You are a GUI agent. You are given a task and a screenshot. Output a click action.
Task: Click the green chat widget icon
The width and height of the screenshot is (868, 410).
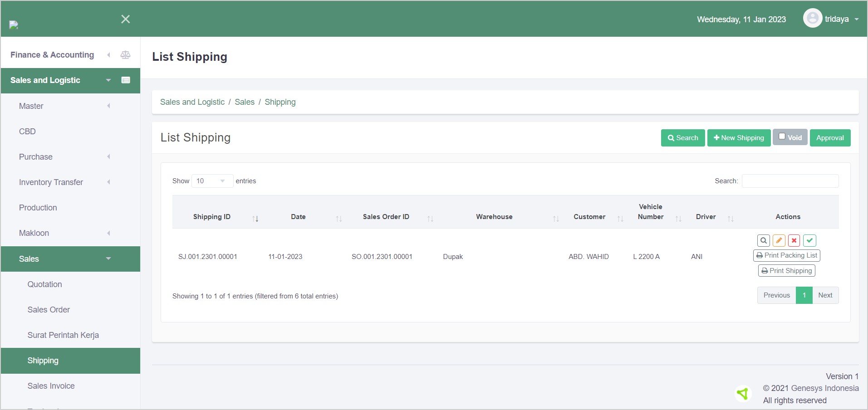[x=743, y=393]
